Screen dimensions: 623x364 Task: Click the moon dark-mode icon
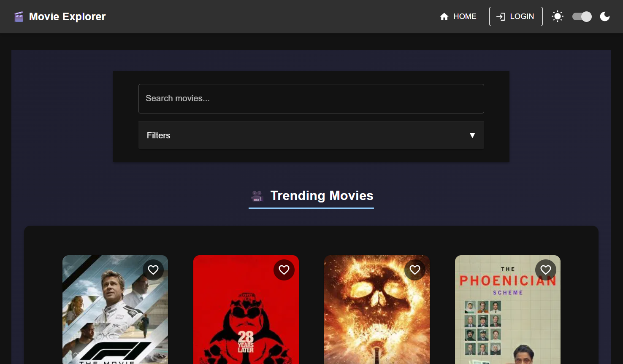pyautogui.click(x=605, y=16)
